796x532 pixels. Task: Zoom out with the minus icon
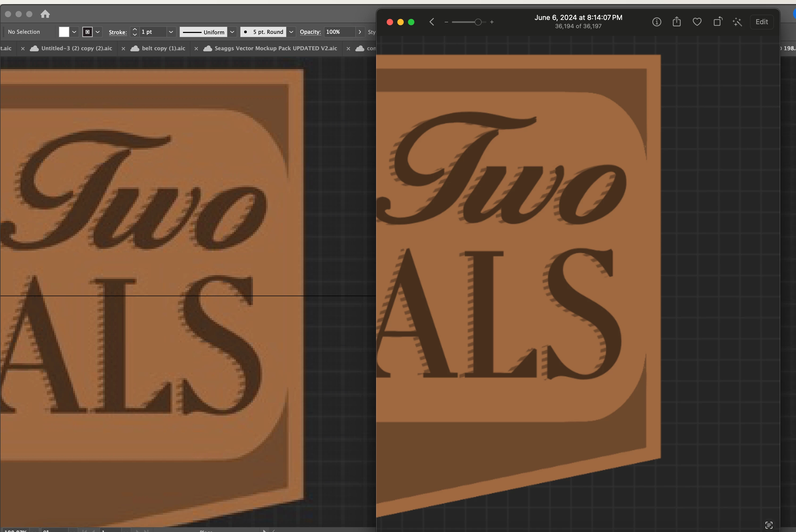(446, 22)
